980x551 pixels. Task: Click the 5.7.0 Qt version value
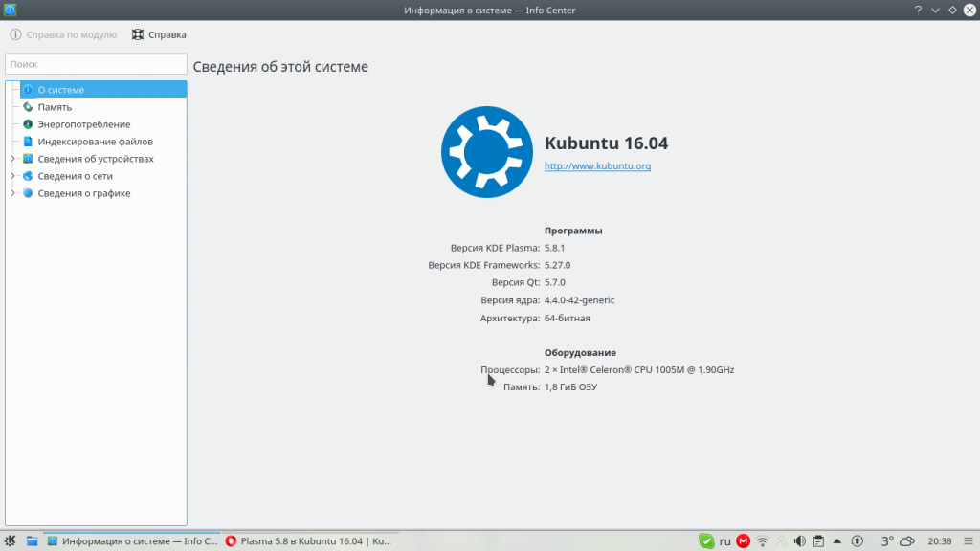(555, 282)
